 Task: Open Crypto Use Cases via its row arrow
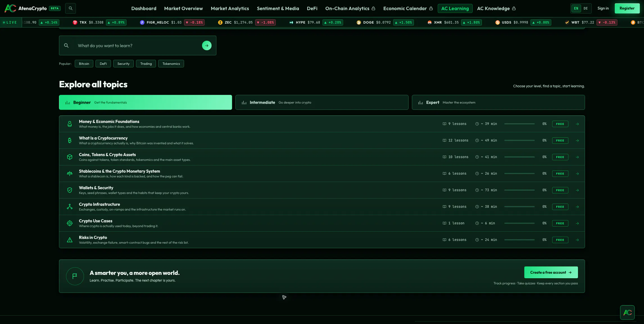pyautogui.click(x=577, y=223)
